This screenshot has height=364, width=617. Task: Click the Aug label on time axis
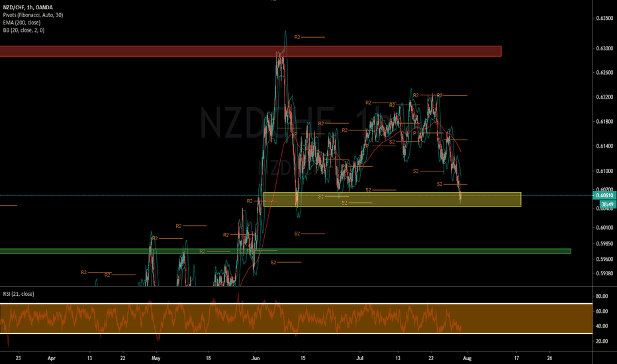(x=467, y=358)
